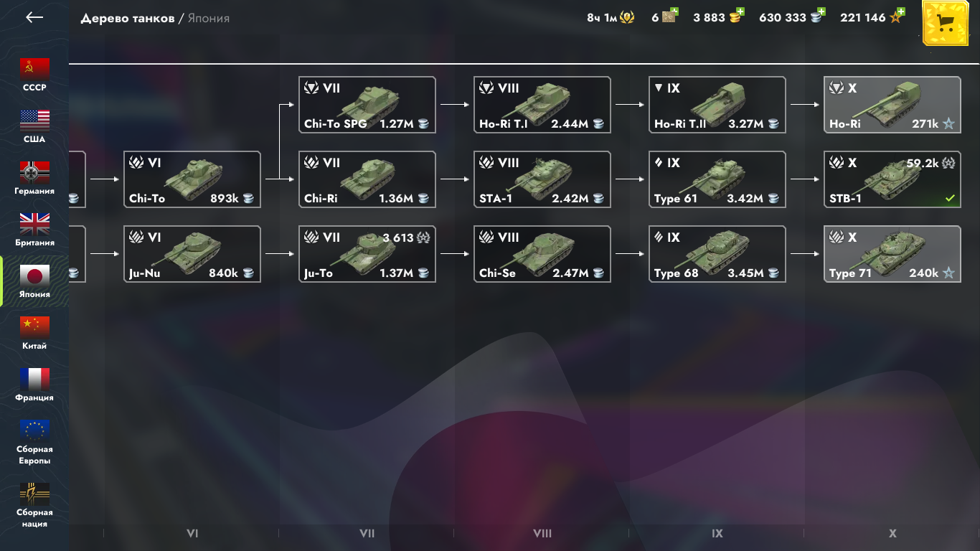The image size is (980, 551).
Task: Choose the Ju-To tier VII tank
Action: [367, 254]
